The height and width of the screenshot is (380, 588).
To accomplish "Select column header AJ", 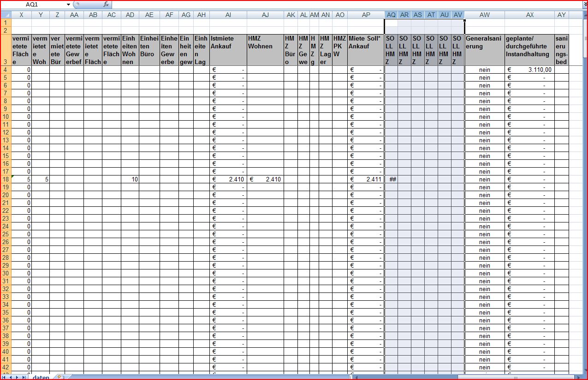I will tap(265, 15).
